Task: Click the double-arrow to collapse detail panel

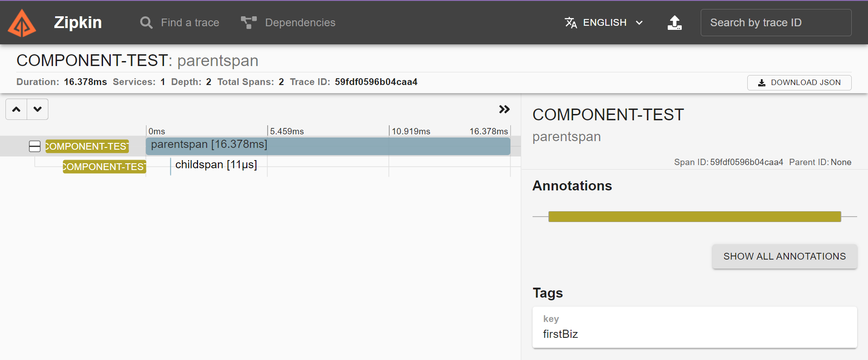Action: [504, 109]
